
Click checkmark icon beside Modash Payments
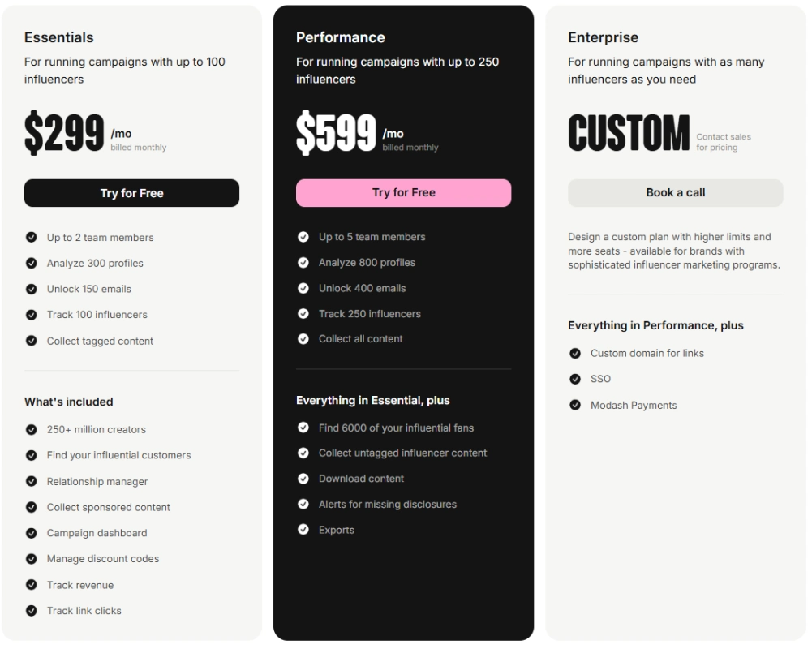pyautogui.click(x=575, y=405)
